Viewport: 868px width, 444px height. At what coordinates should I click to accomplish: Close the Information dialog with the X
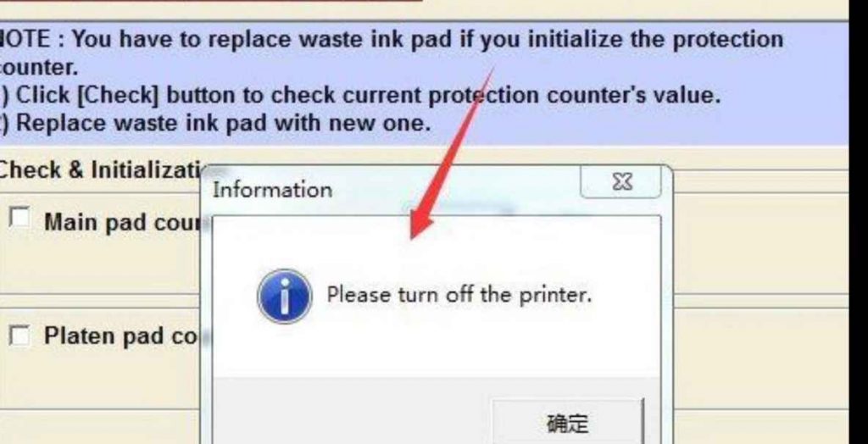click(621, 182)
